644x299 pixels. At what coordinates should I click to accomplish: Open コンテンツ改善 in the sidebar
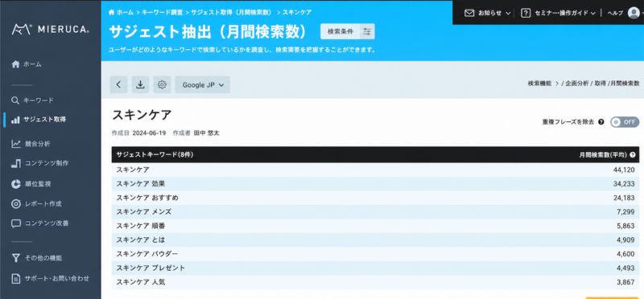(39, 223)
